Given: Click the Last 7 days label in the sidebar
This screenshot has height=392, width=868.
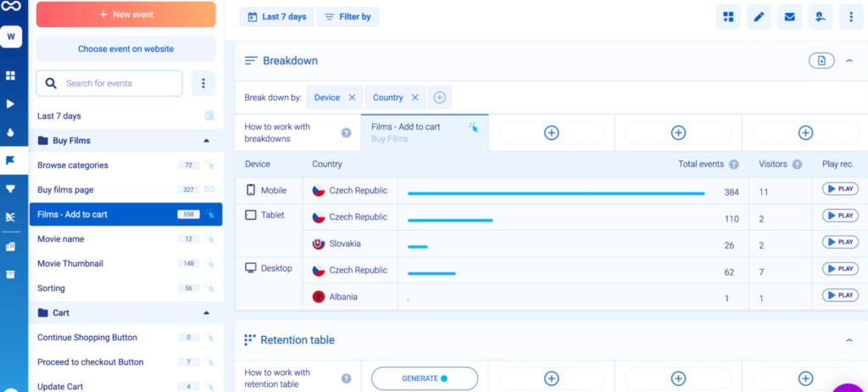Looking at the screenshot, I should point(59,116).
